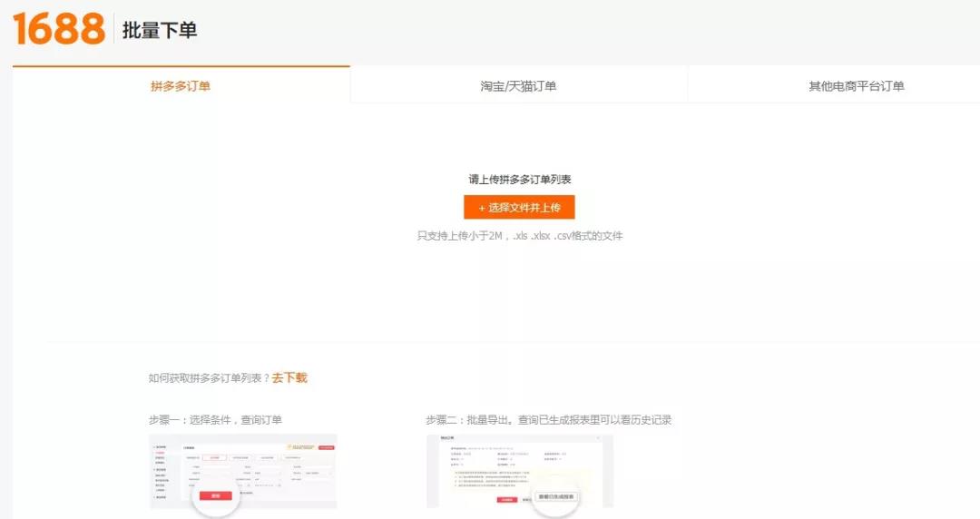Click the 步骤二 heading text
The width and height of the screenshot is (980, 519).
[x=548, y=420]
